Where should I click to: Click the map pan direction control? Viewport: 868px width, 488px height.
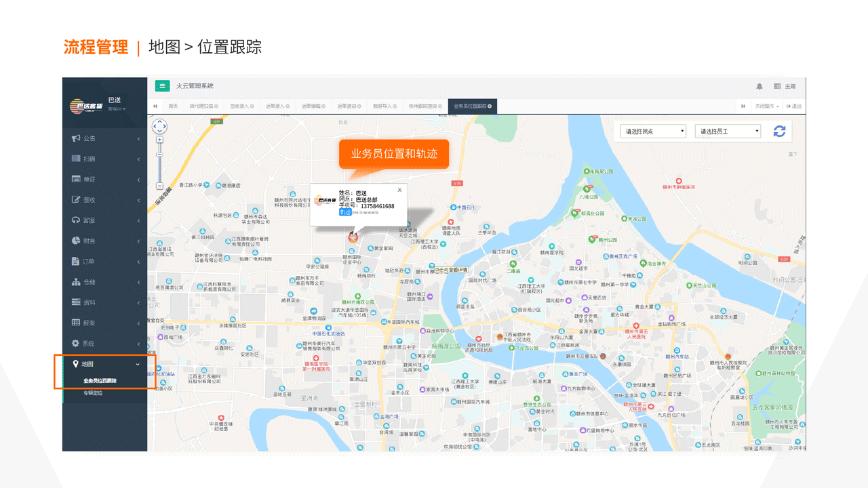[159, 126]
